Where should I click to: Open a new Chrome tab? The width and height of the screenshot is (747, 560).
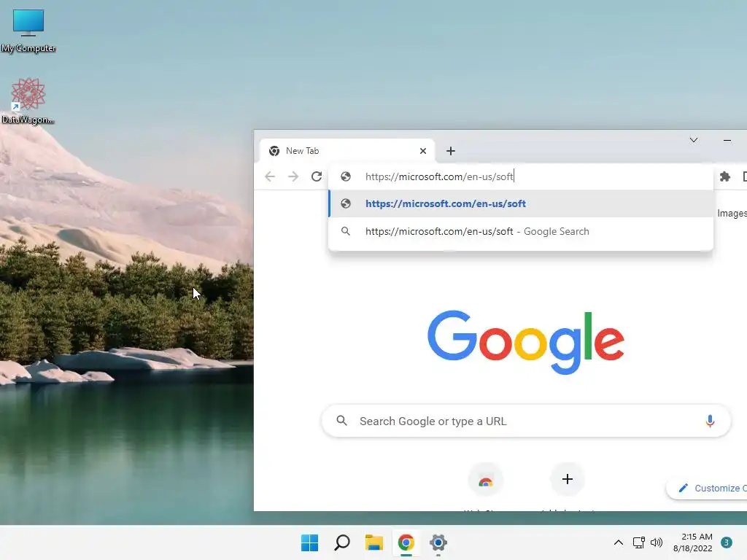click(x=451, y=151)
